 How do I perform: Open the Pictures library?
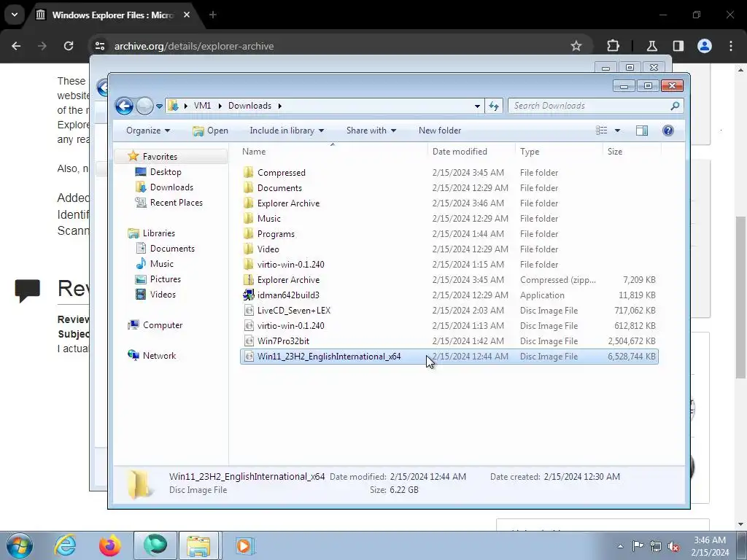(x=166, y=279)
